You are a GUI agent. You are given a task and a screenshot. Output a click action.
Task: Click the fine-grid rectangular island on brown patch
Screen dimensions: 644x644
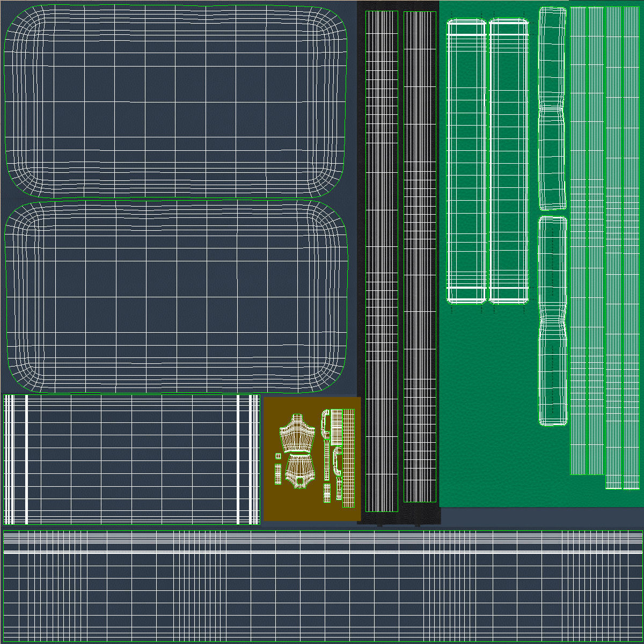click(x=348, y=458)
